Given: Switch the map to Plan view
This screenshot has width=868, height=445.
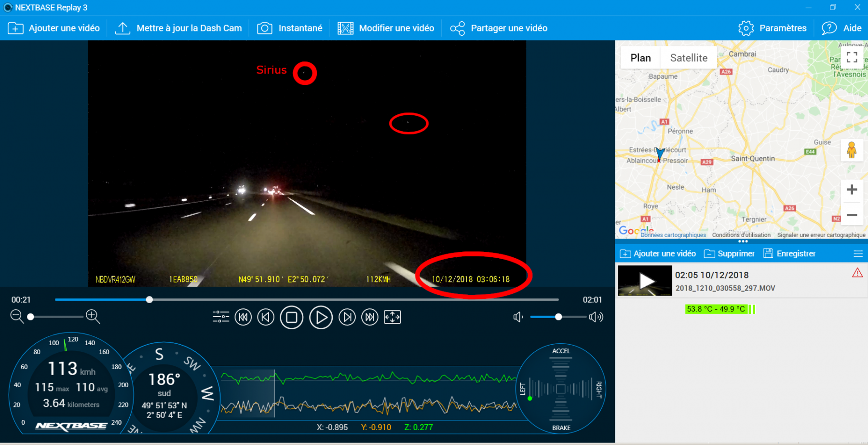Looking at the screenshot, I should click(640, 58).
